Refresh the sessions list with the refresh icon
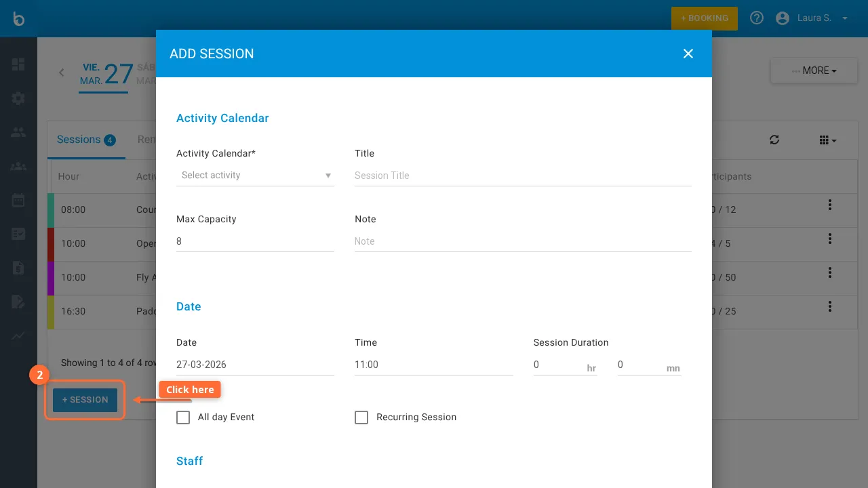Viewport: 868px width, 488px height. [774, 140]
